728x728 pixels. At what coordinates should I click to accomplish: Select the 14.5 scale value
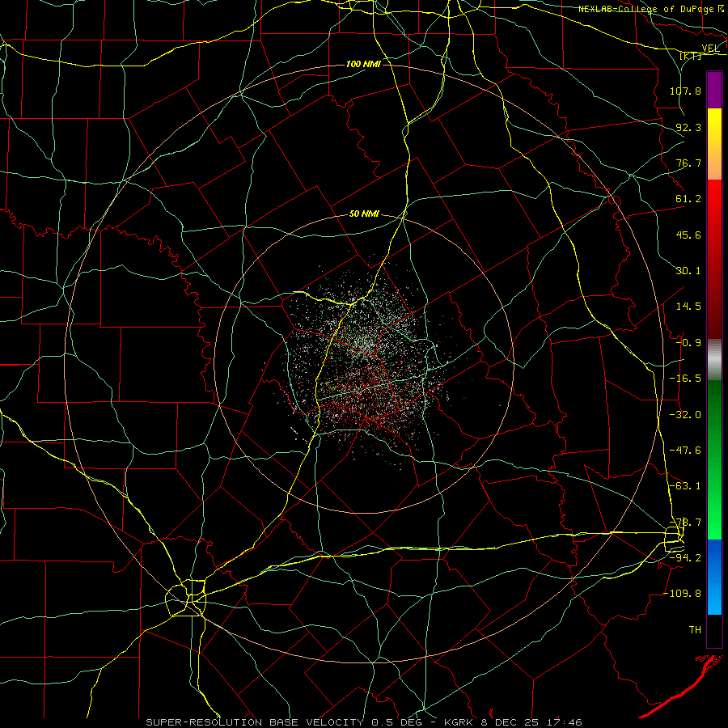click(x=688, y=307)
